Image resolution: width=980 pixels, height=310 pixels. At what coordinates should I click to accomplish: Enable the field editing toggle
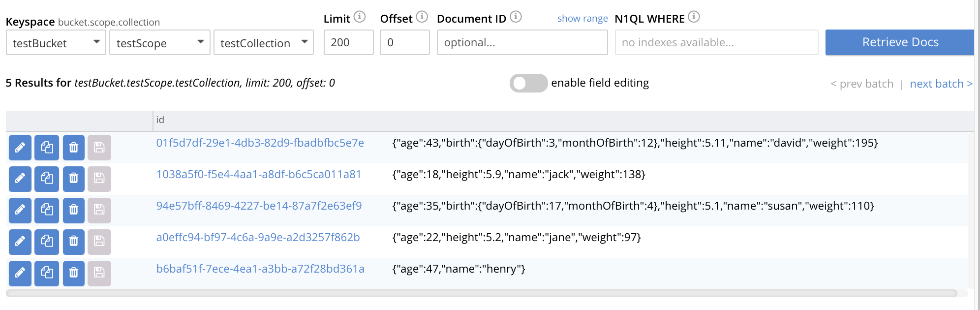528,83
